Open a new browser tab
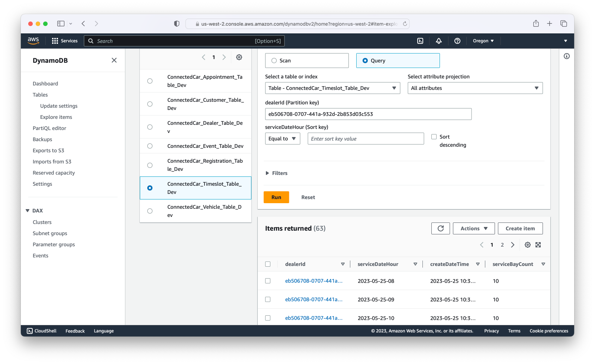Image resolution: width=595 pixels, height=364 pixels. [x=550, y=23]
